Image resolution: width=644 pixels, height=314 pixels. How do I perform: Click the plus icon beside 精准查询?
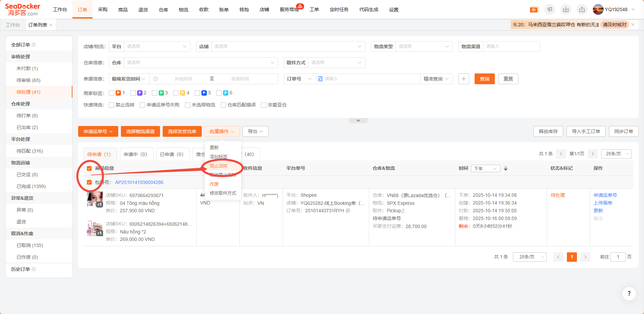[x=464, y=79]
